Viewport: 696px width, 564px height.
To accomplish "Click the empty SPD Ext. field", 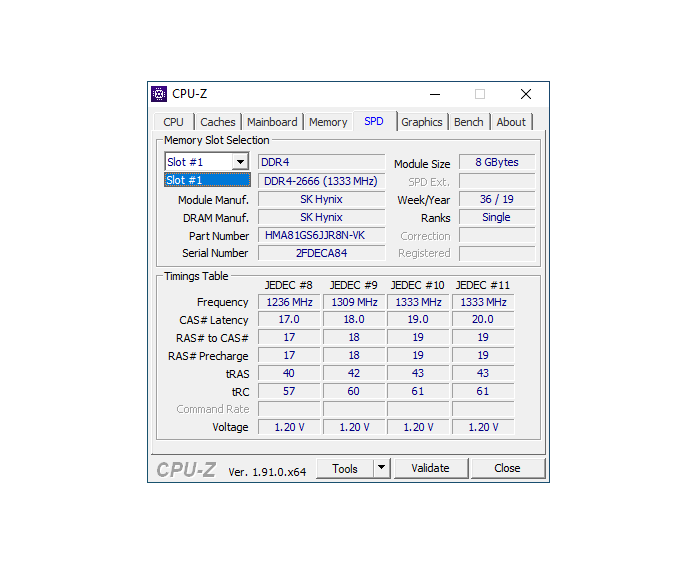I will coord(497,181).
